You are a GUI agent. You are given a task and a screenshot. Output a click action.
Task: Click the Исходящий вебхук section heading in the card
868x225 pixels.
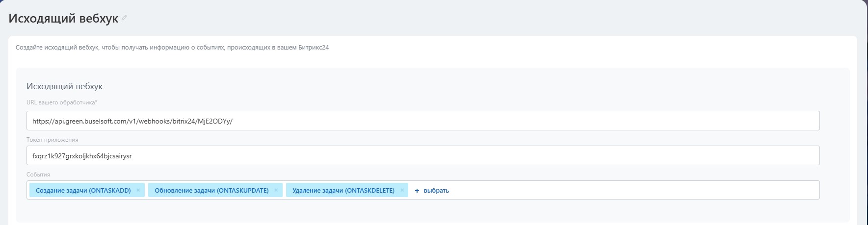(64, 86)
